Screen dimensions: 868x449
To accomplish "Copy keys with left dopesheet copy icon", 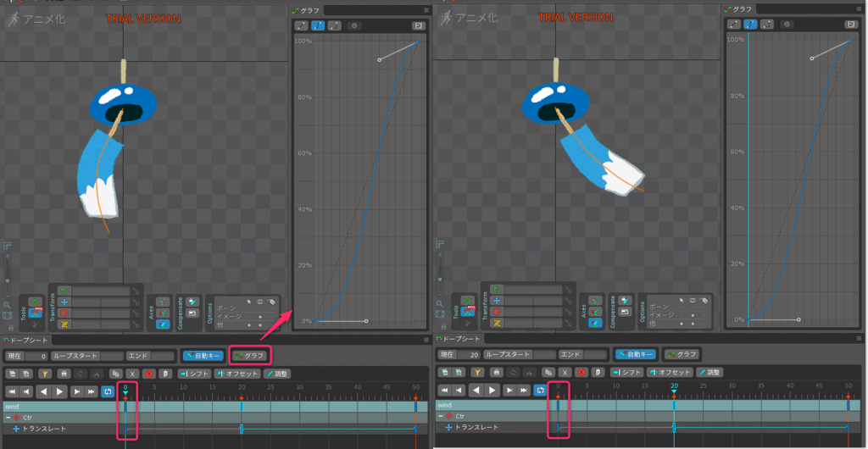I will (x=115, y=374).
